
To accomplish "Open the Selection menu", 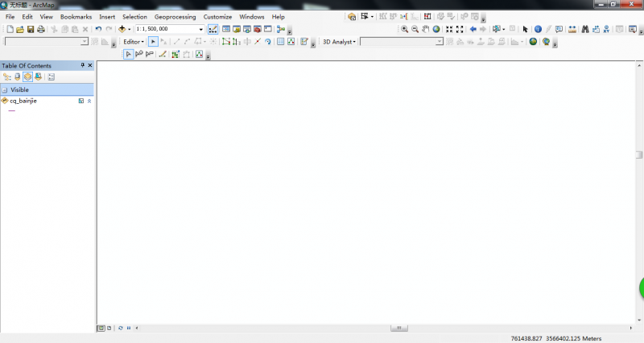I will pos(134,17).
